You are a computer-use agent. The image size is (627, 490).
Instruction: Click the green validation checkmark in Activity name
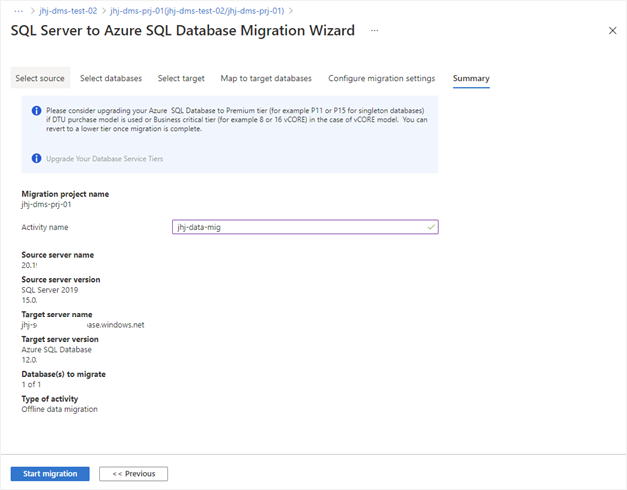[431, 227]
